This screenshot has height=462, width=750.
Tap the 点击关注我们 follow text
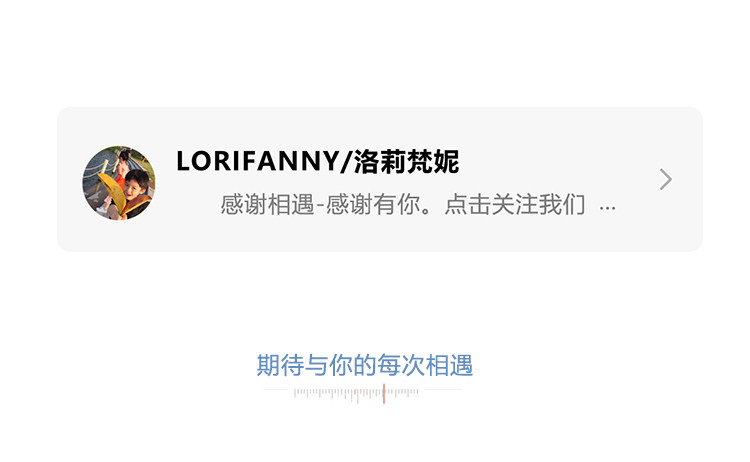coord(515,205)
